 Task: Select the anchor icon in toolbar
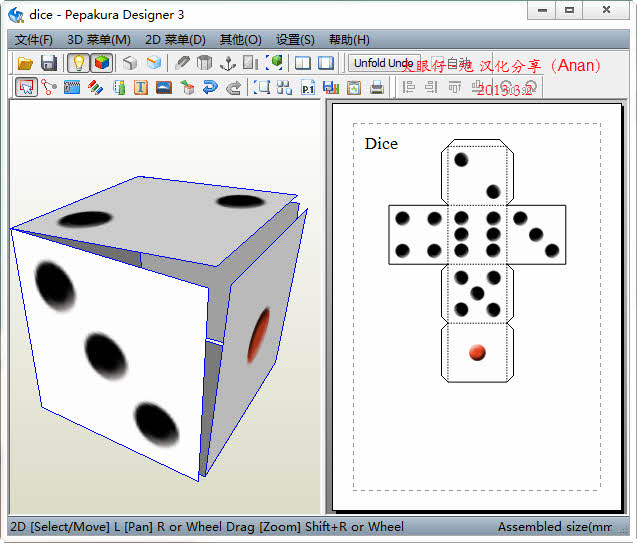(x=227, y=63)
